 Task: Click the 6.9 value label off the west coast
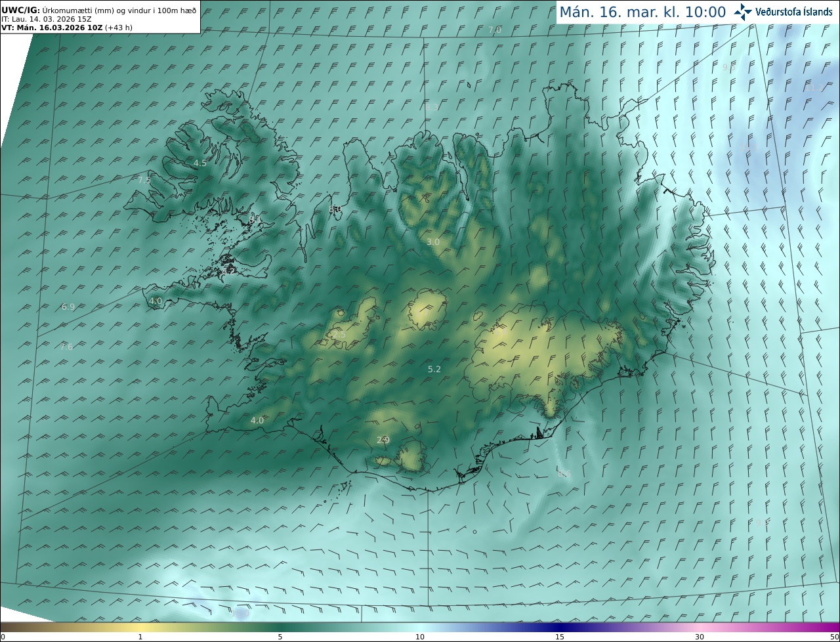point(68,307)
